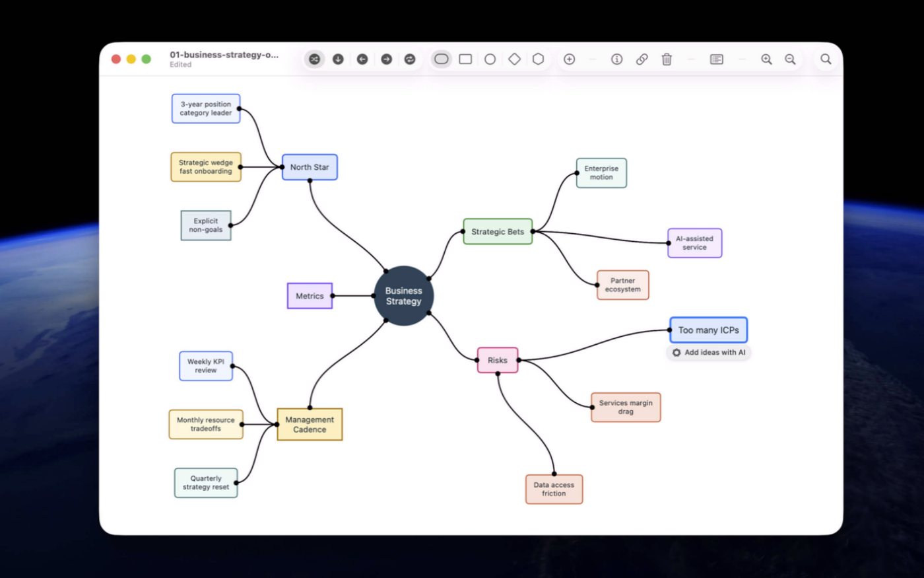This screenshot has height=578, width=924.
Task: Select the Data access friction node
Action: tap(554, 489)
